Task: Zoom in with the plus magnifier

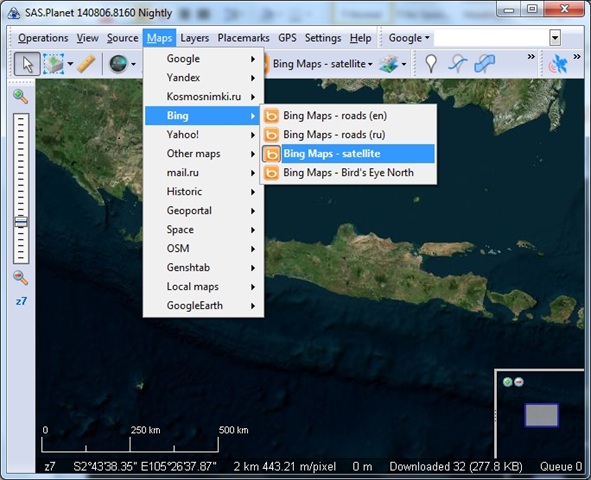Action: point(20,96)
